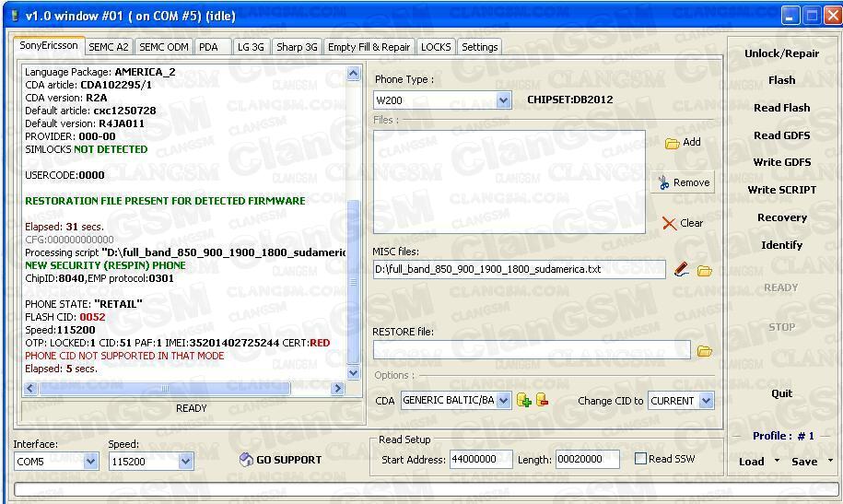Click the Read GDFS button

coord(781,135)
